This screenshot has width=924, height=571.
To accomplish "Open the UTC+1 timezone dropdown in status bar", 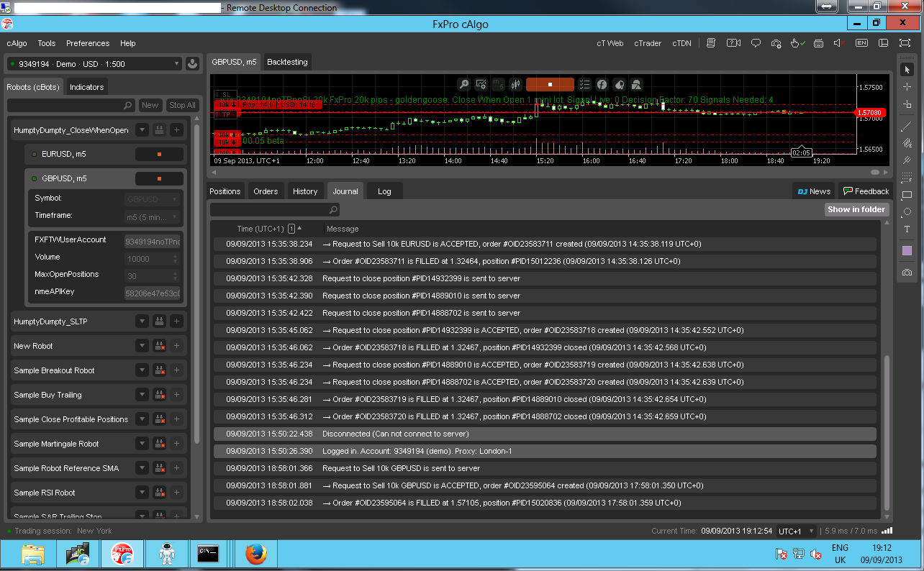I will pyautogui.click(x=796, y=531).
